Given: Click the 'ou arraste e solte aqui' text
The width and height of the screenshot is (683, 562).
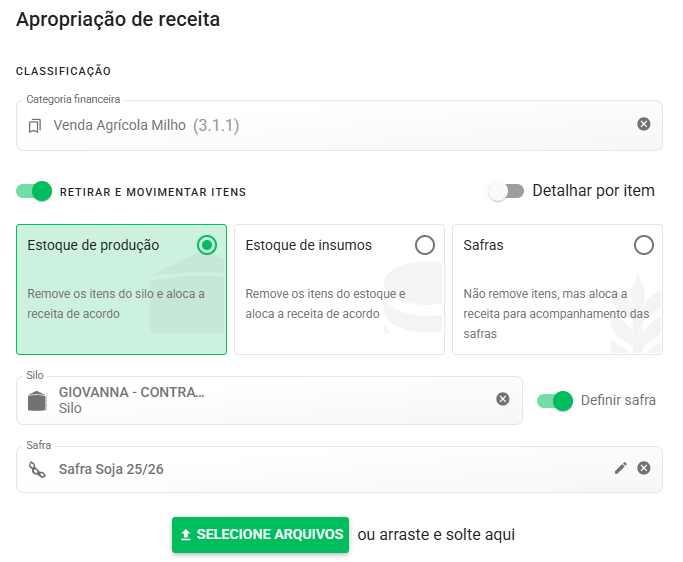Looking at the screenshot, I should point(436,535).
